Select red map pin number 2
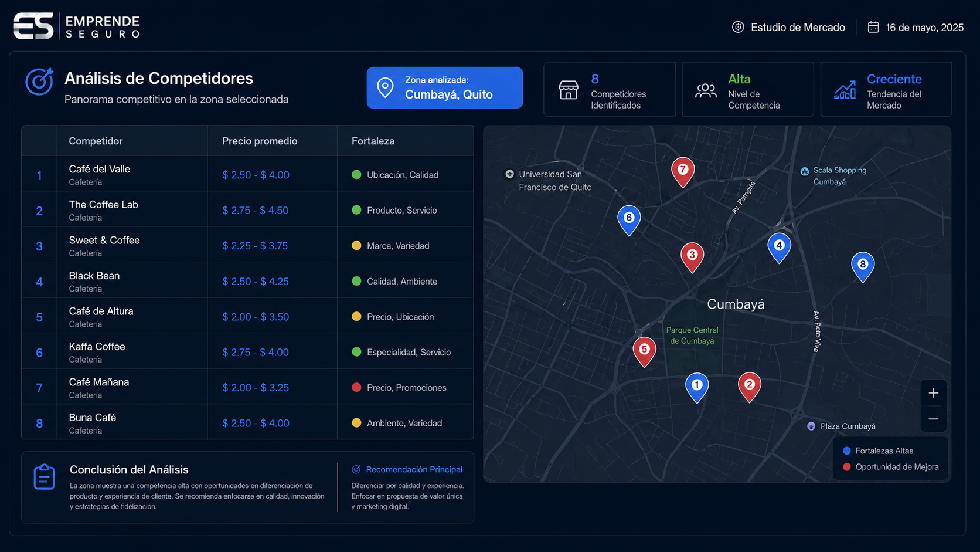The image size is (980, 552). click(749, 387)
